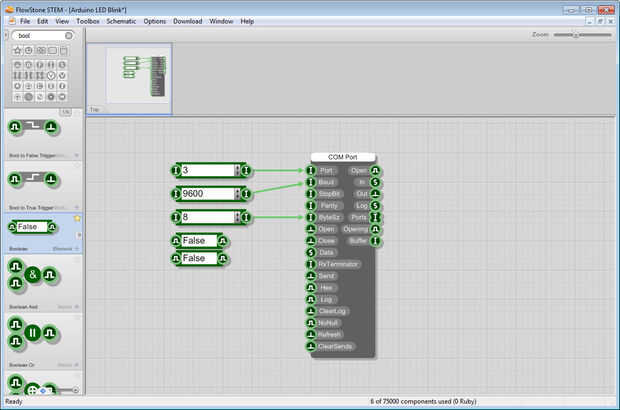Image resolution: width=620 pixels, height=410 pixels.
Task: Click the ClearSends input connector
Action: tap(311, 346)
